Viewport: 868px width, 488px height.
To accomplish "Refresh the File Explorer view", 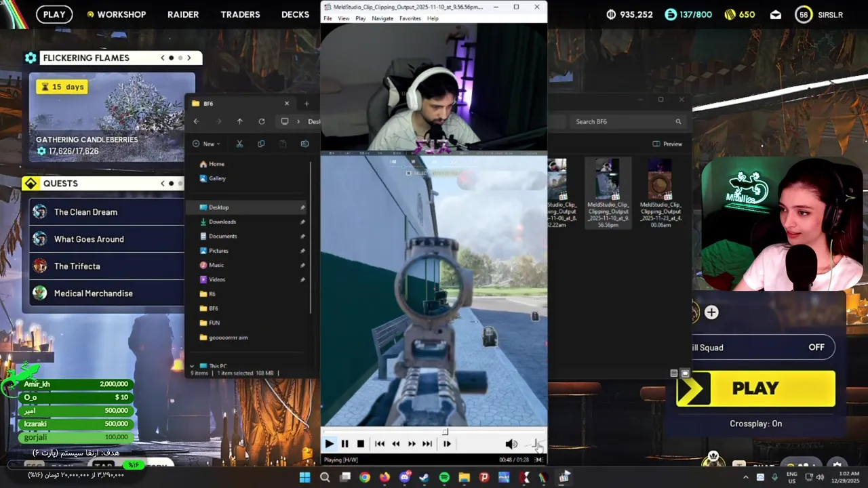I will coord(261,121).
